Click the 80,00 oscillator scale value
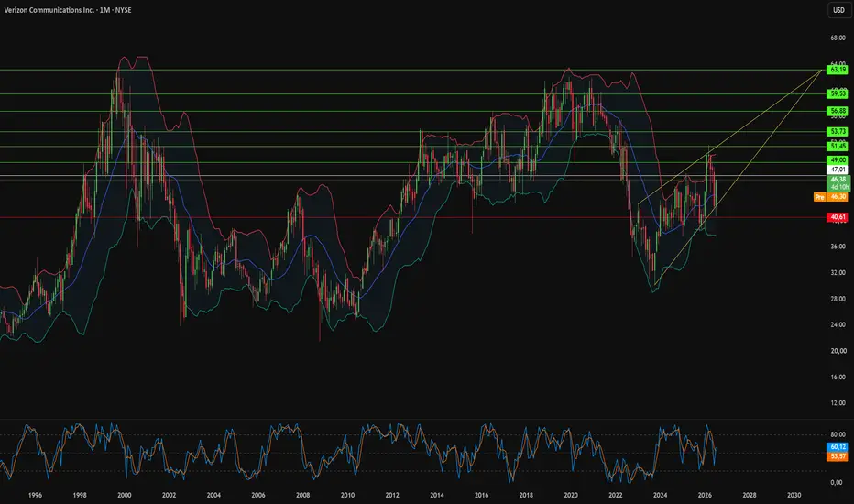Screen dimensions: 854x504 click(838, 434)
